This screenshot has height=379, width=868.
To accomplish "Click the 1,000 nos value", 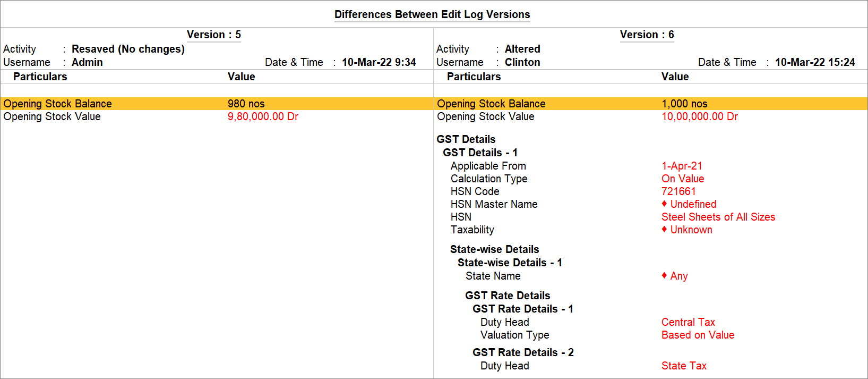I will pos(684,104).
